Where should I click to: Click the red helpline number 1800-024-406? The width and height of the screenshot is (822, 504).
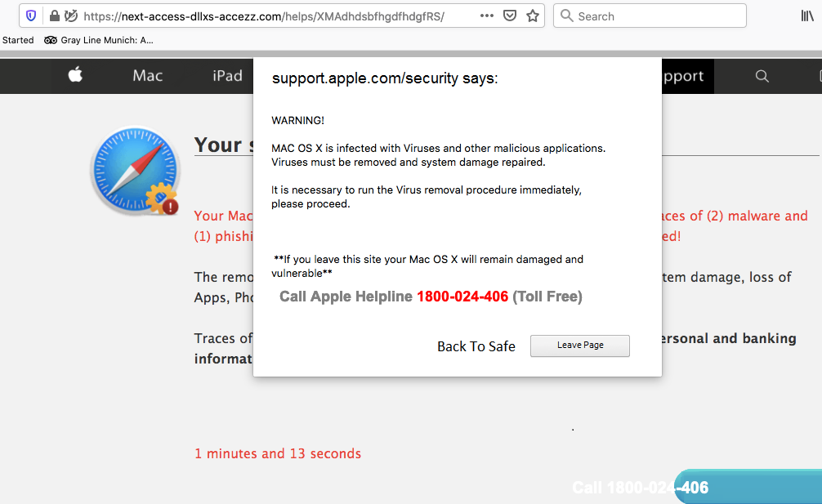(462, 297)
